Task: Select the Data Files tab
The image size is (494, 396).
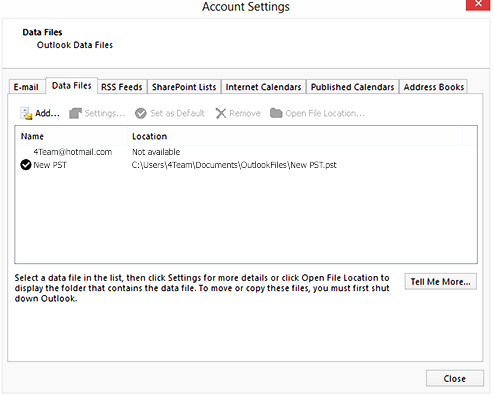Action: tap(71, 86)
